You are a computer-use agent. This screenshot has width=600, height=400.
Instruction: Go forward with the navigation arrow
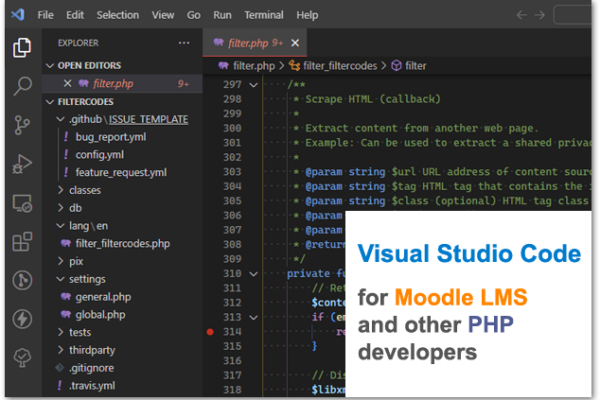(x=540, y=15)
